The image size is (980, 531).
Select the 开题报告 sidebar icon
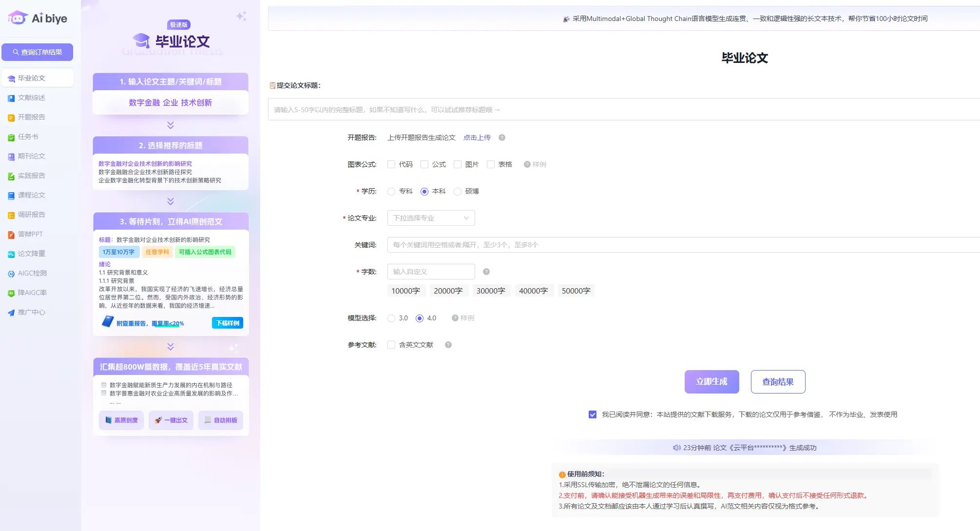[x=31, y=117]
